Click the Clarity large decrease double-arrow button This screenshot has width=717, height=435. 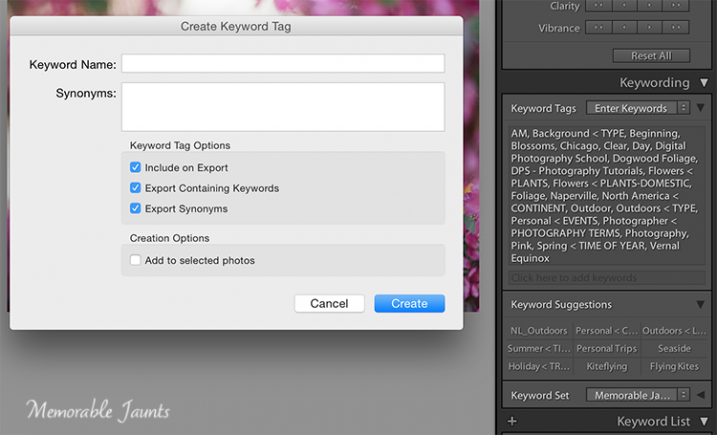598,5
